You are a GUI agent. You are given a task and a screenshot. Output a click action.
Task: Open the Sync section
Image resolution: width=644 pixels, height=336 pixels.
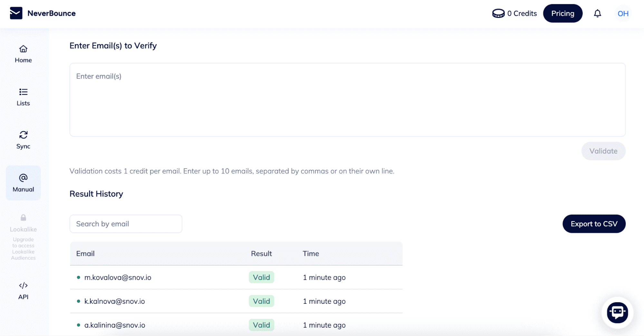23,140
